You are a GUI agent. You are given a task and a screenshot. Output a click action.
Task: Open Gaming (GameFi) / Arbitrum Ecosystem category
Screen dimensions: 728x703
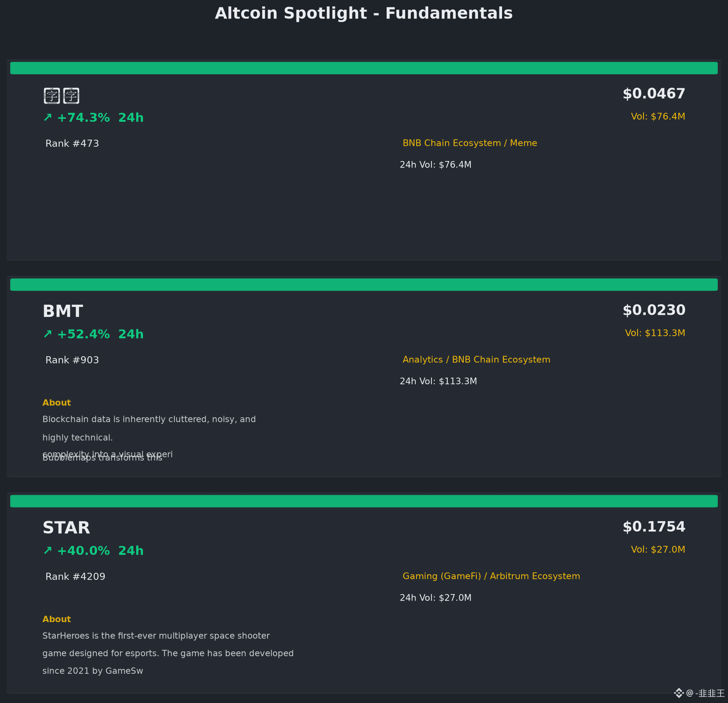(x=491, y=576)
